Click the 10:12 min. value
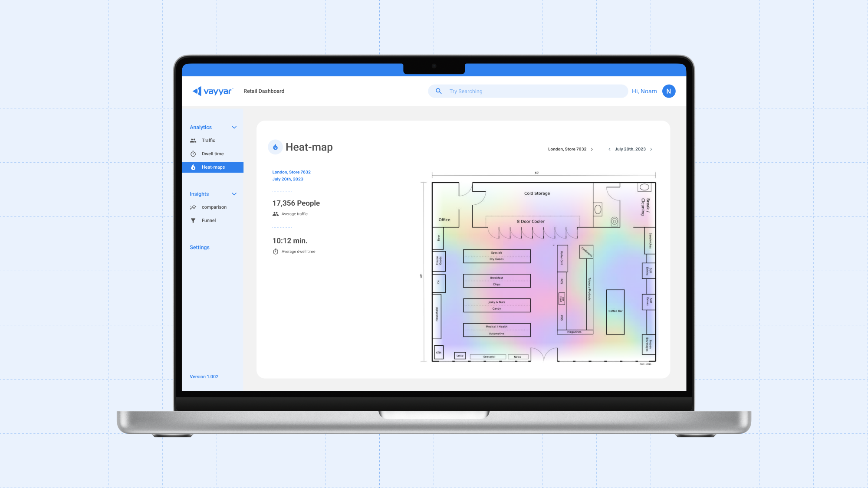The width and height of the screenshot is (868, 488). tap(290, 241)
